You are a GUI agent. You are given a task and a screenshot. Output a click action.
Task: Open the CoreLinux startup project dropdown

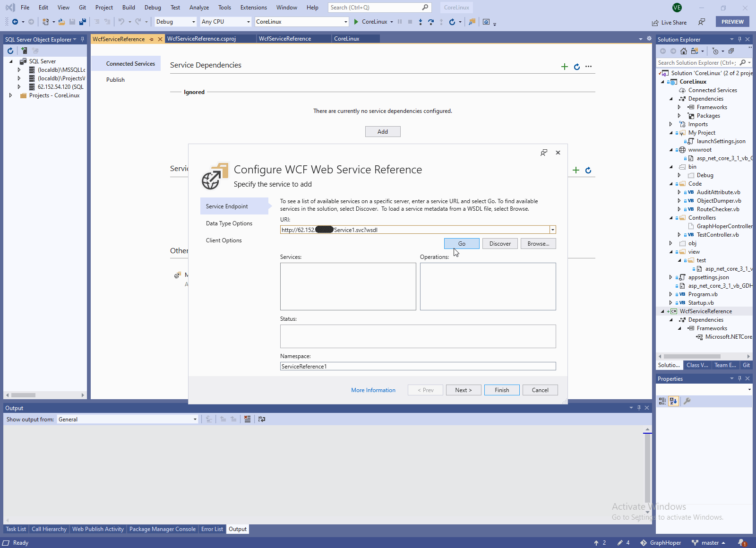click(x=346, y=22)
